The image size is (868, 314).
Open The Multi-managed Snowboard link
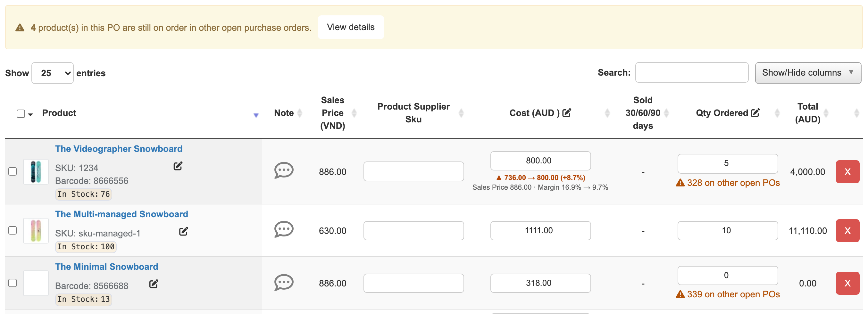tap(121, 214)
